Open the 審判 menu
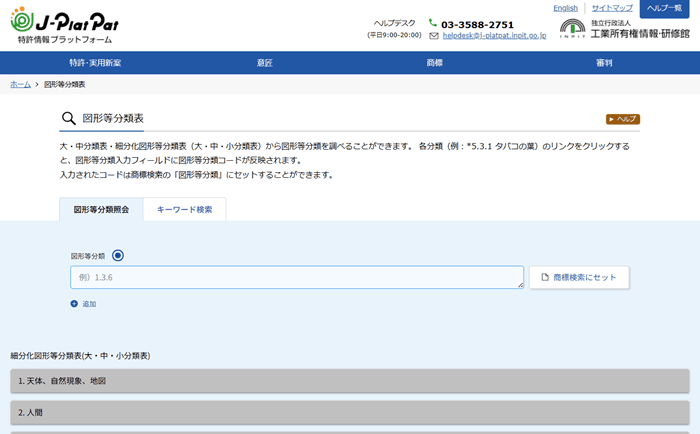The width and height of the screenshot is (700, 434). [x=604, y=63]
